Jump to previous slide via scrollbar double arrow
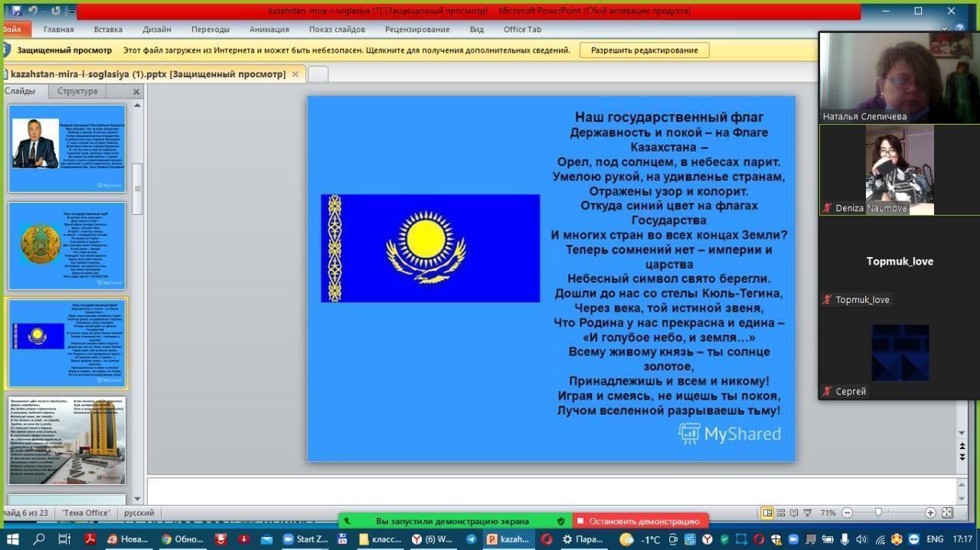 [962, 446]
